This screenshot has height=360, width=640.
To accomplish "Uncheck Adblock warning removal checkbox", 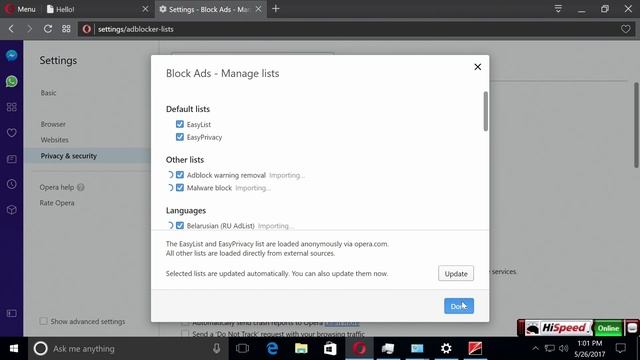I will click(180, 175).
